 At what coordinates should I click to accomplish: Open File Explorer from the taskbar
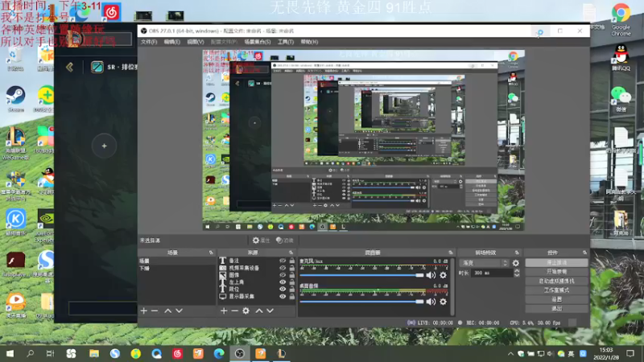[x=93, y=353]
